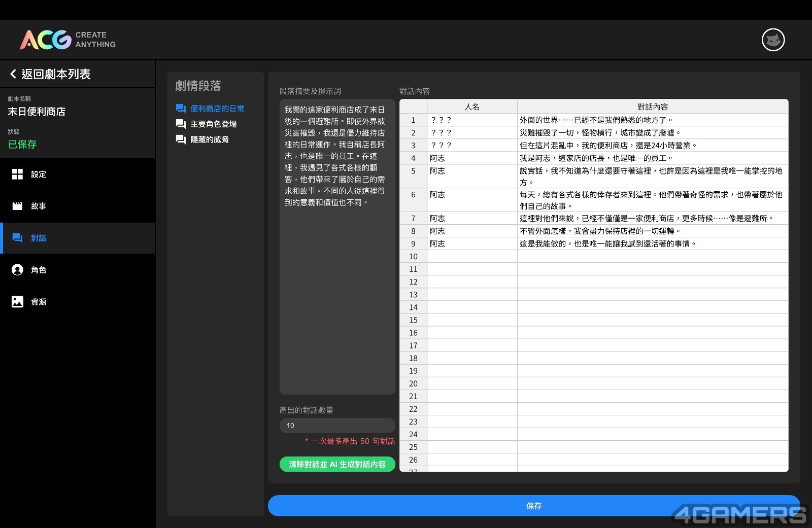This screenshot has width=812, height=528.
Task: Open the 設定 section
Action: point(78,174)
